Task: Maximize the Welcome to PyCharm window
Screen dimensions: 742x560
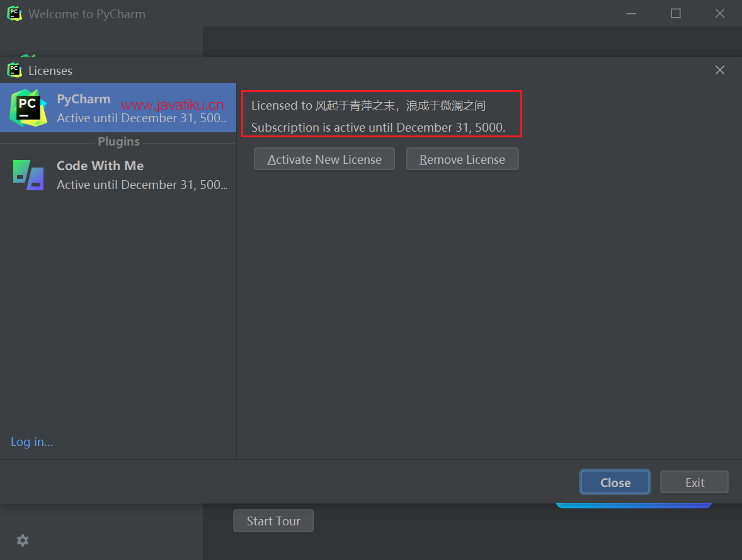Action: coord(675,13)
